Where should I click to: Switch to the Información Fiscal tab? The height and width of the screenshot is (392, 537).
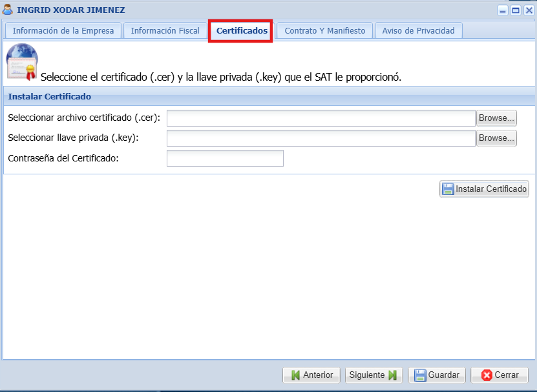165,31
